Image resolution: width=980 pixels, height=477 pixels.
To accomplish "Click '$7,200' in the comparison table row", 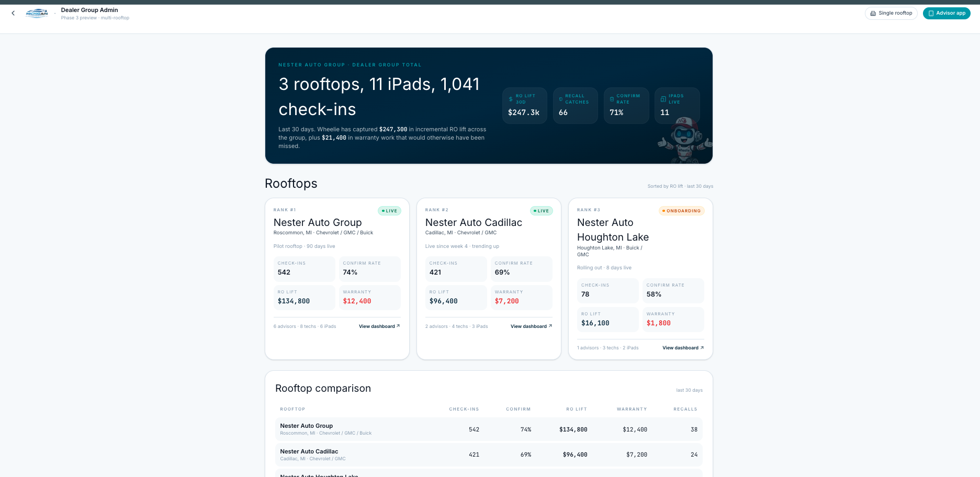I will coord(637,455).
